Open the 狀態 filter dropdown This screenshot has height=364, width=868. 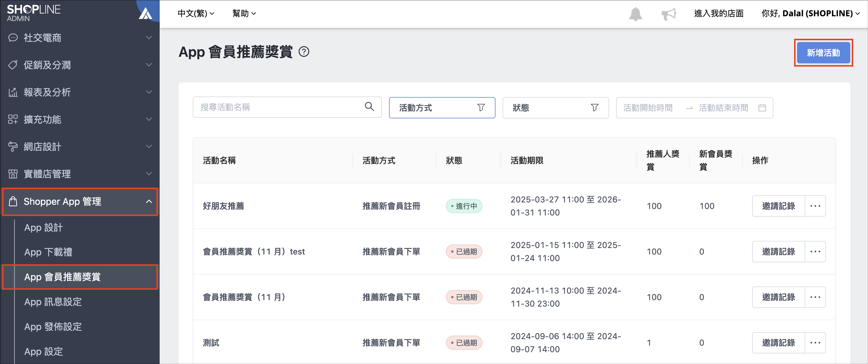(555, 108)
